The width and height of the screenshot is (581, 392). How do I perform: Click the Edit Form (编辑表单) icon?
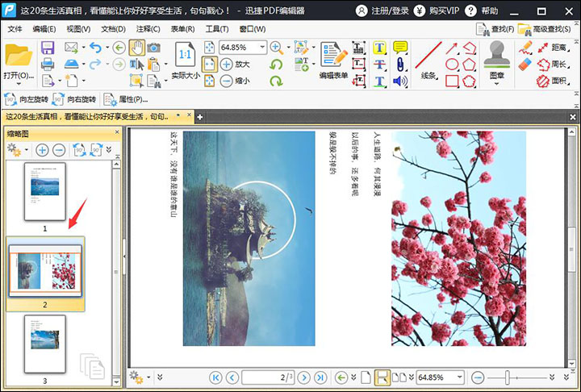pyautogui.click(x=333, y=55)
